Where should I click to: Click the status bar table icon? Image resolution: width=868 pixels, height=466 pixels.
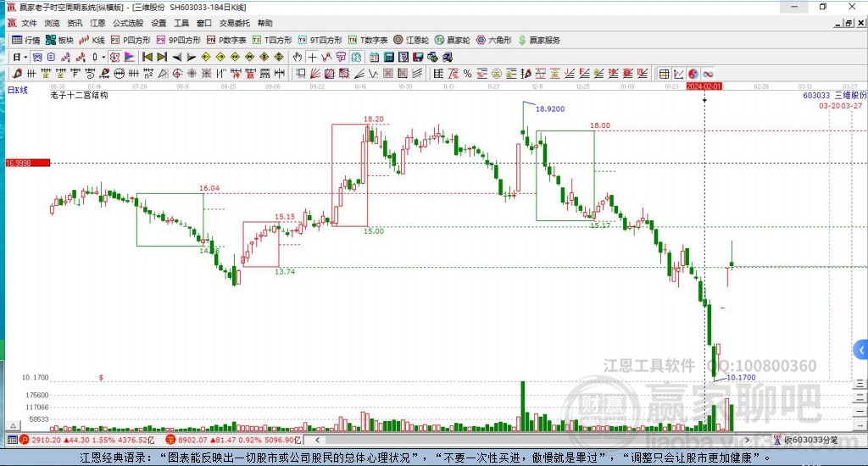coord(12,440)
